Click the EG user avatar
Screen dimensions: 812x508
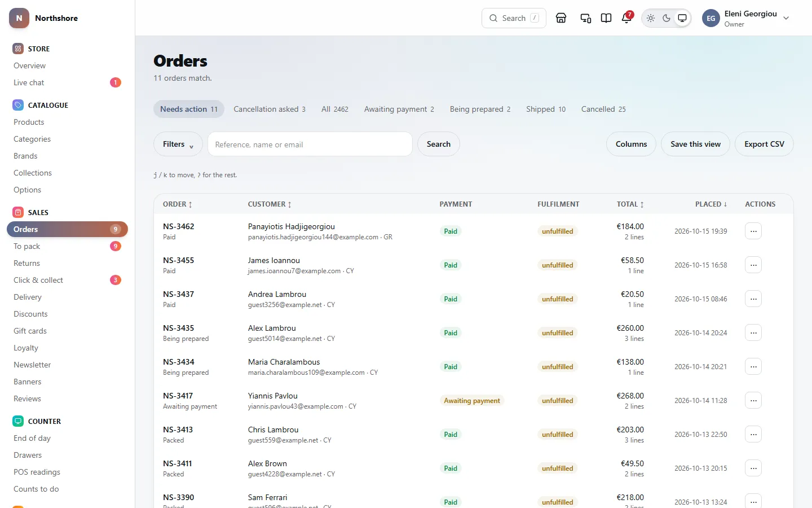point(711,18)
